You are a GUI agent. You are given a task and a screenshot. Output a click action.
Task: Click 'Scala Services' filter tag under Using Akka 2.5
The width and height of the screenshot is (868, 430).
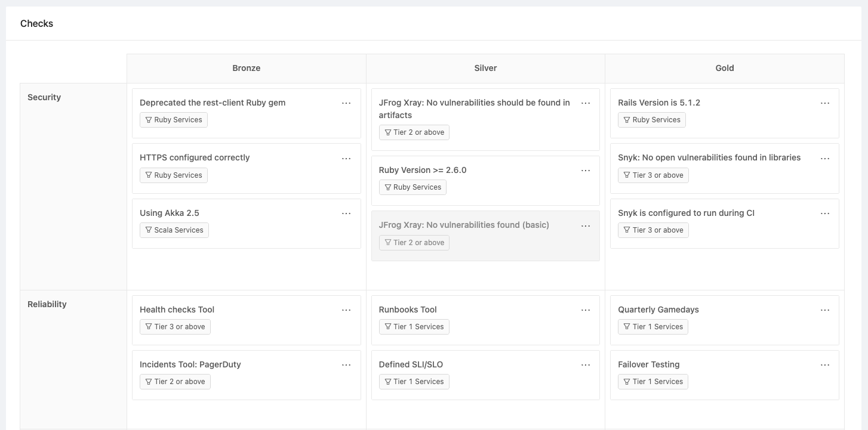(174, 230)
